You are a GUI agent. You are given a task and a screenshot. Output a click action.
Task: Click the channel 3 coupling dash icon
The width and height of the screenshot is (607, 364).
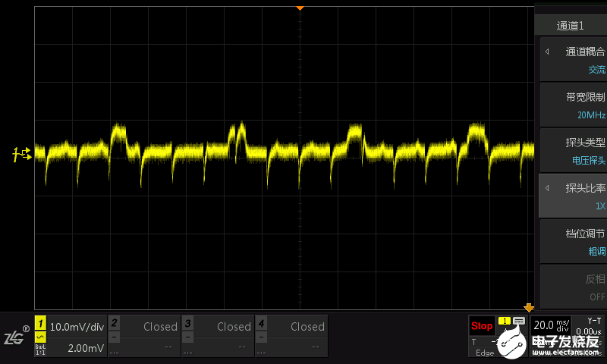[x=187, y=337]
